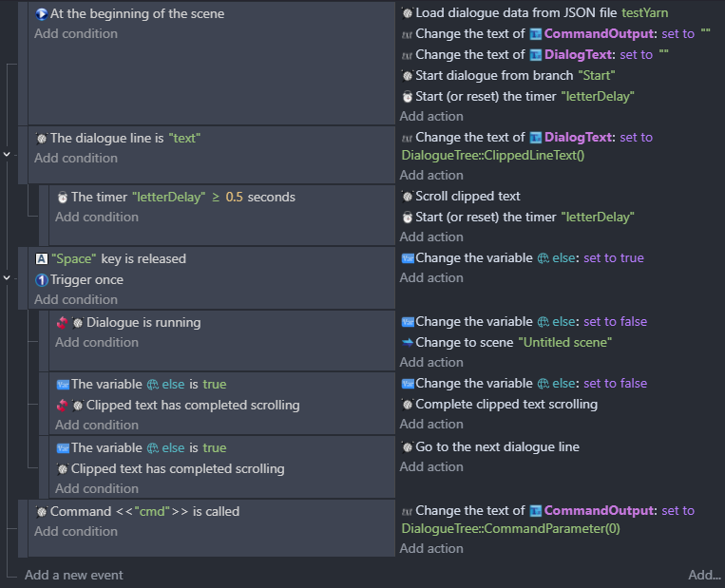Click the dialogue icon beside Scroll clipped text
725x588 pixels.
click(408, 197)
